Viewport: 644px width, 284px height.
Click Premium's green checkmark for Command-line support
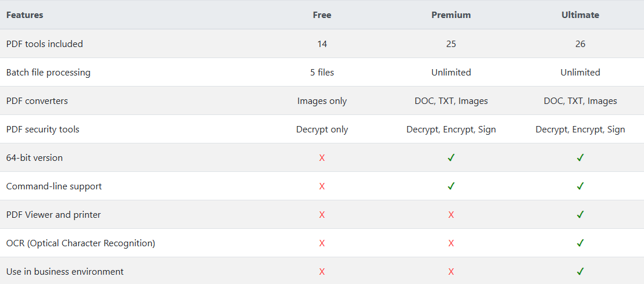451,186
